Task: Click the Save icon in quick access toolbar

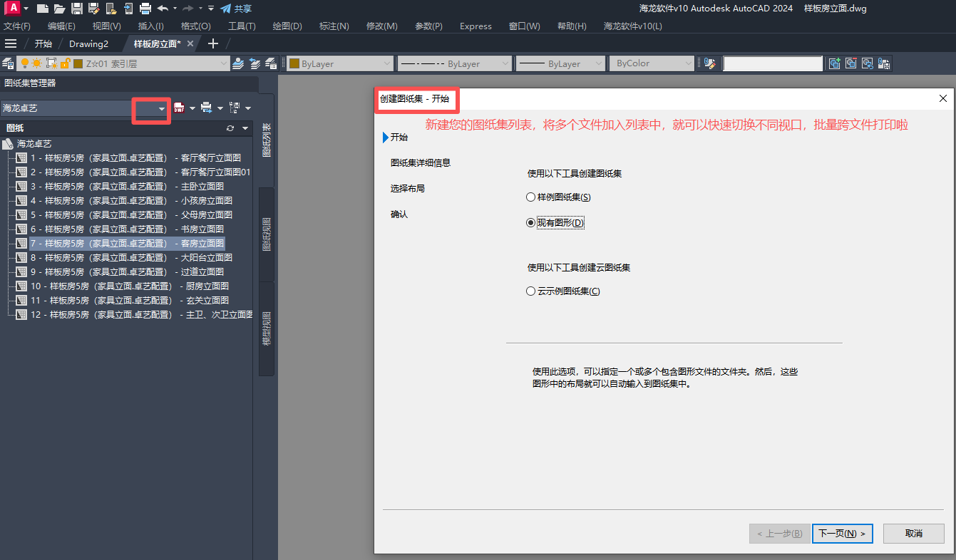Action: (76, 9)
